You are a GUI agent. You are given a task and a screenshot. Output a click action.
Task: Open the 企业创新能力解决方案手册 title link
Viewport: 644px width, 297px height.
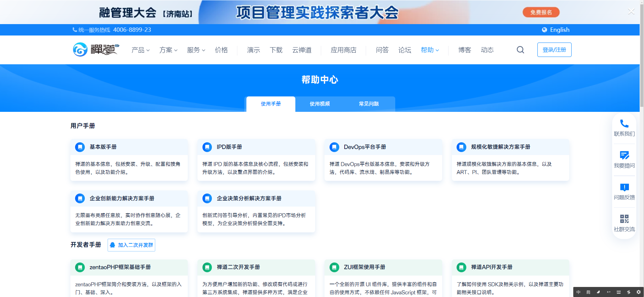click(122, 199)
